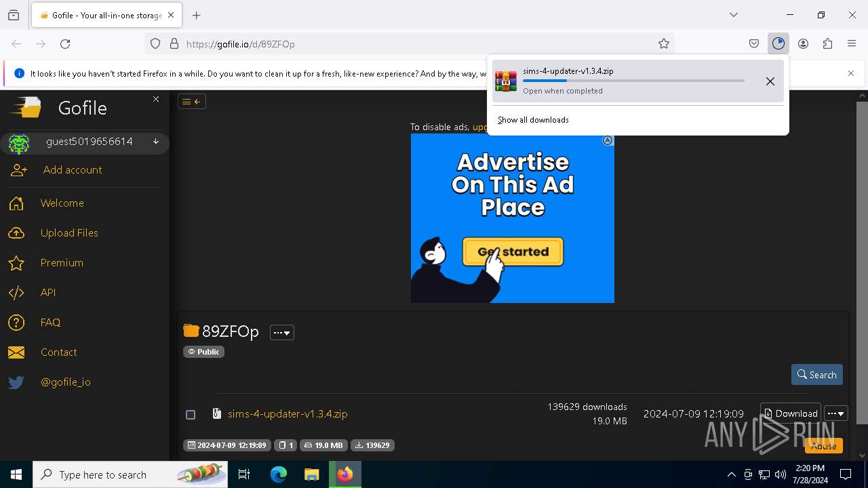Open the 89ZFOp folder options dropdown
Image resolution: width=868 pixels, height=488 pixels.
coord(282,333)
